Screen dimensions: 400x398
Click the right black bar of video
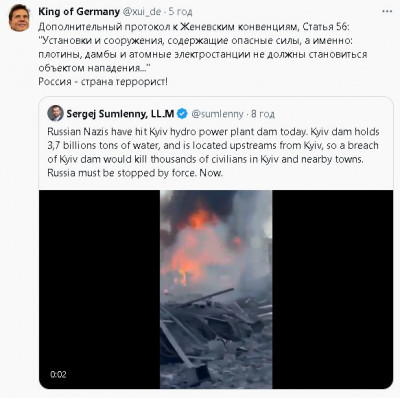coord(333,289)
